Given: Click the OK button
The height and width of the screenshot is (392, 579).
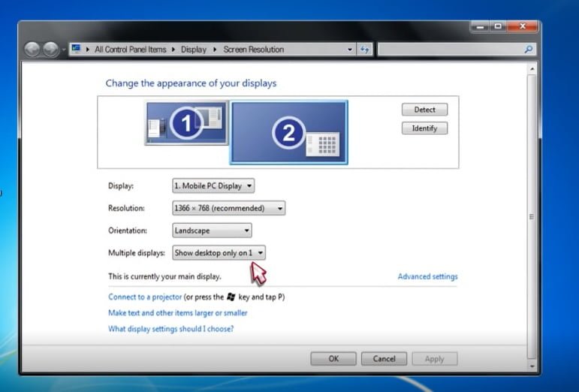Looking at the screenshot, I should [333, 359].
